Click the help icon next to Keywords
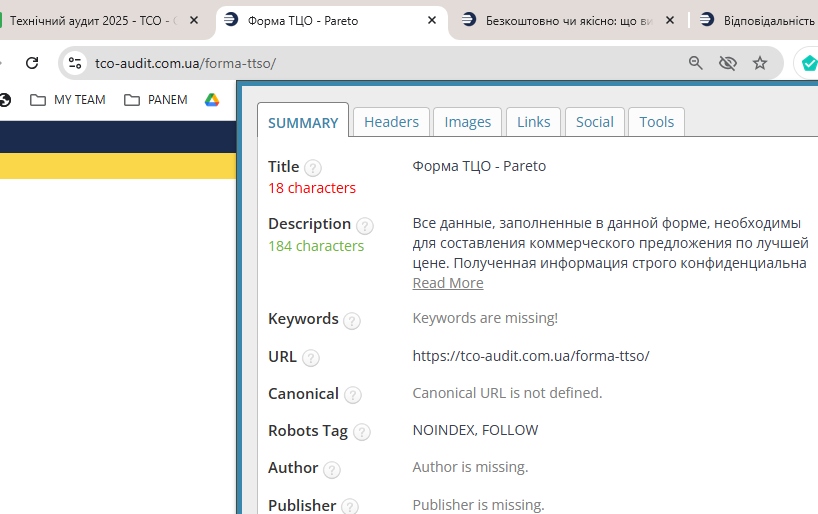Image resolution: width=818 pixels, height=514 pixels. pos(352,321)
